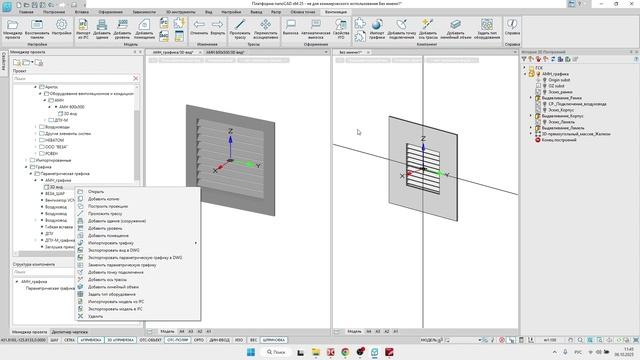This screenshot has height=360, width=640.
Task: Toggle ОРТО mode in status bar
Action: [199, 340]
